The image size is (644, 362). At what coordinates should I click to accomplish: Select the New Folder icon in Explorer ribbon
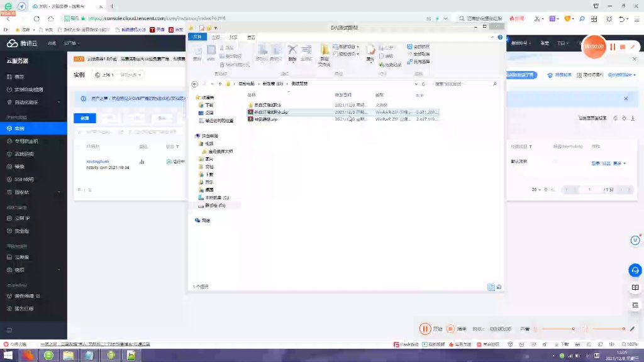click(x=324, y=53)
